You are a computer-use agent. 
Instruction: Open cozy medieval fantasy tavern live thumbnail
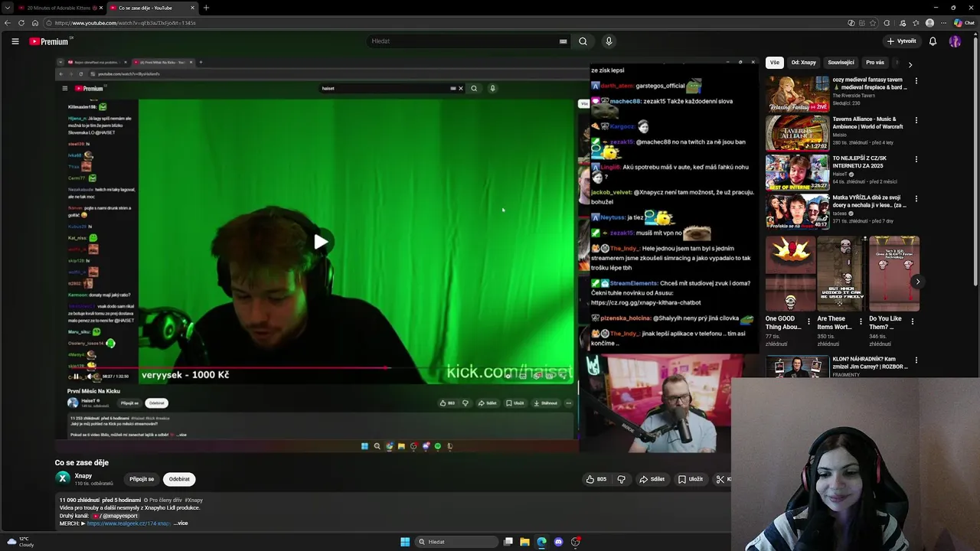[x=797, y=93]
